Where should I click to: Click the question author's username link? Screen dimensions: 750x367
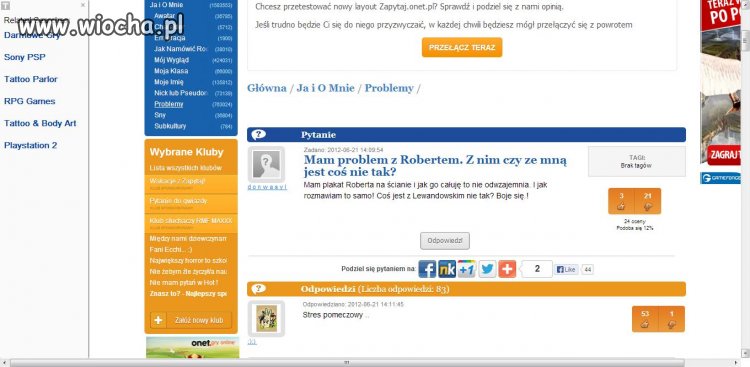coord(267,187)
